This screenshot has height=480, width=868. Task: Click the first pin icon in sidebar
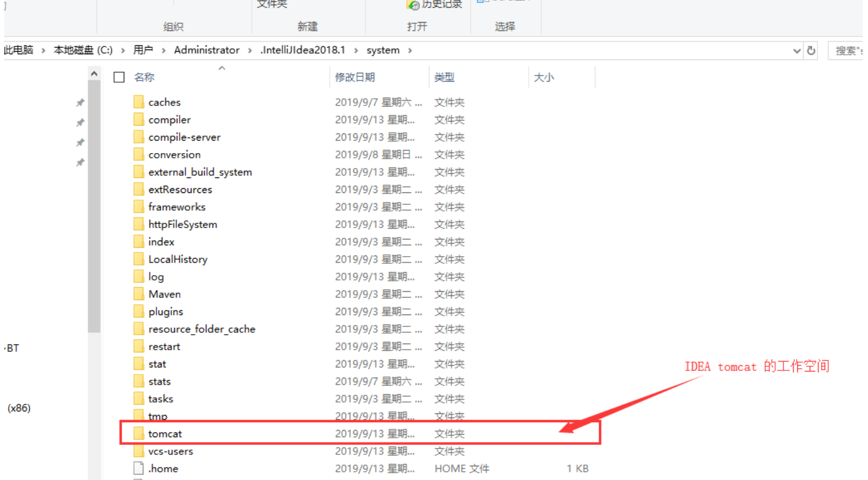[80, 103]
